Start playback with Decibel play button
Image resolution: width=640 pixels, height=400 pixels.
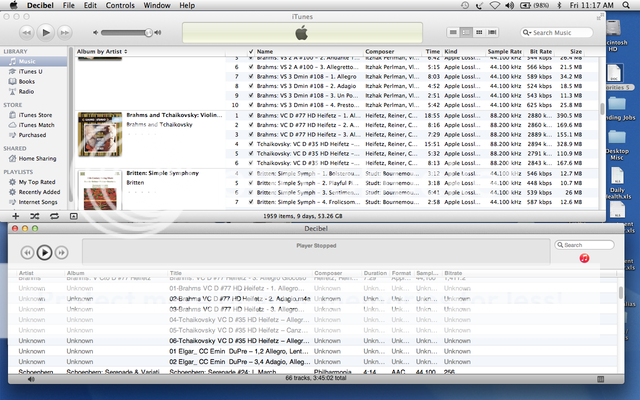point(44,253)
